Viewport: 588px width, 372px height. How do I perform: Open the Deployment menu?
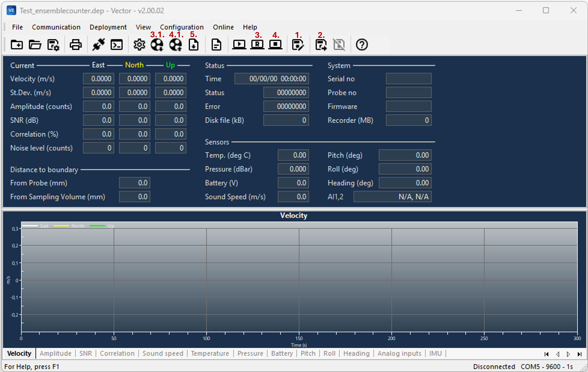[x=108, y=27]
